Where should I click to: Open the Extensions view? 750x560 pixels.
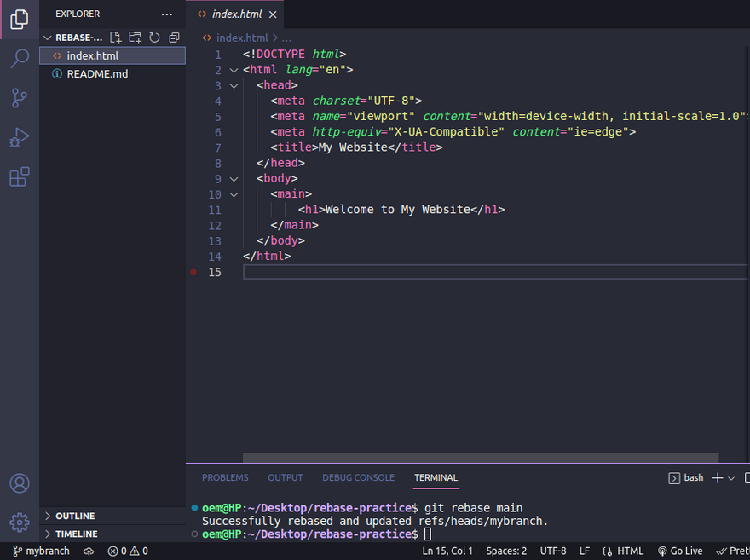click(x=19, y=176)
